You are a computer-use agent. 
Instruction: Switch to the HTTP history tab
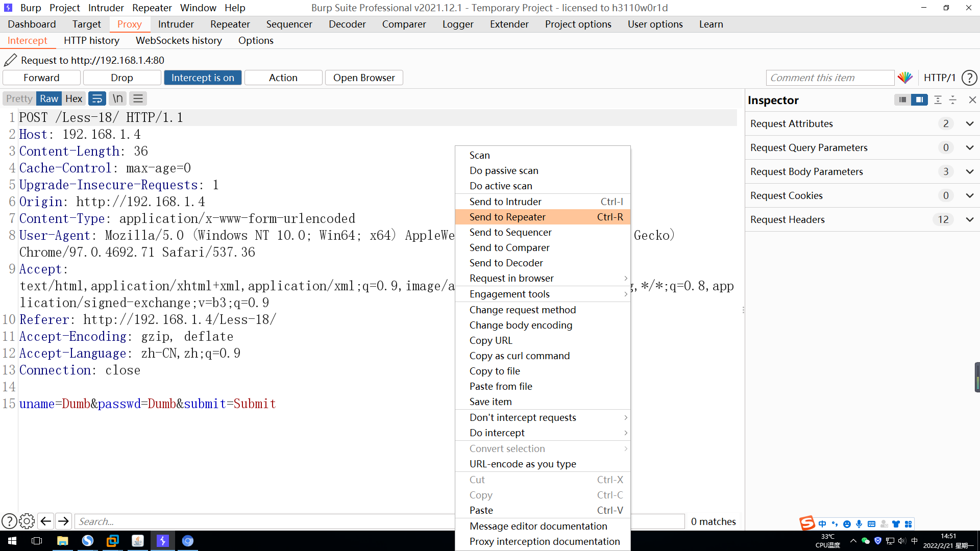(x=91, y=40)
